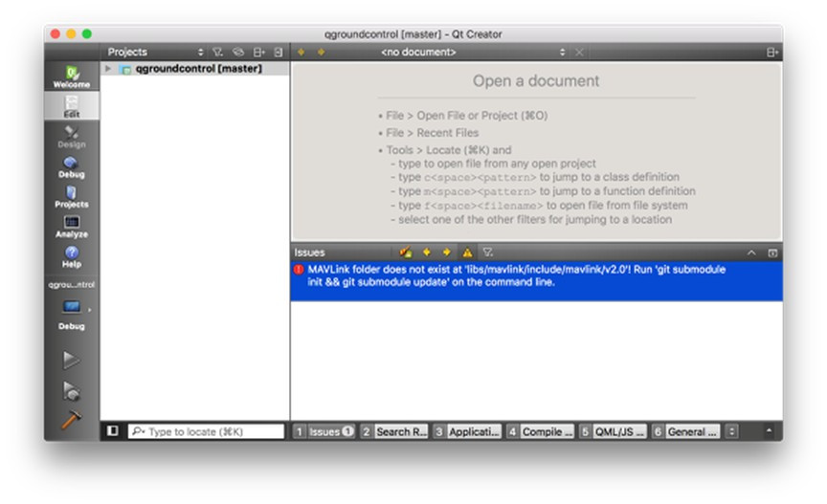Start debugging with the Debug run button
This screenshot has height=504, width=827.
pos(71,390)
